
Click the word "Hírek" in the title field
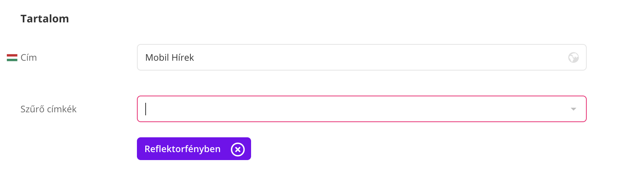pyautogui.click(x=183, y=58)
